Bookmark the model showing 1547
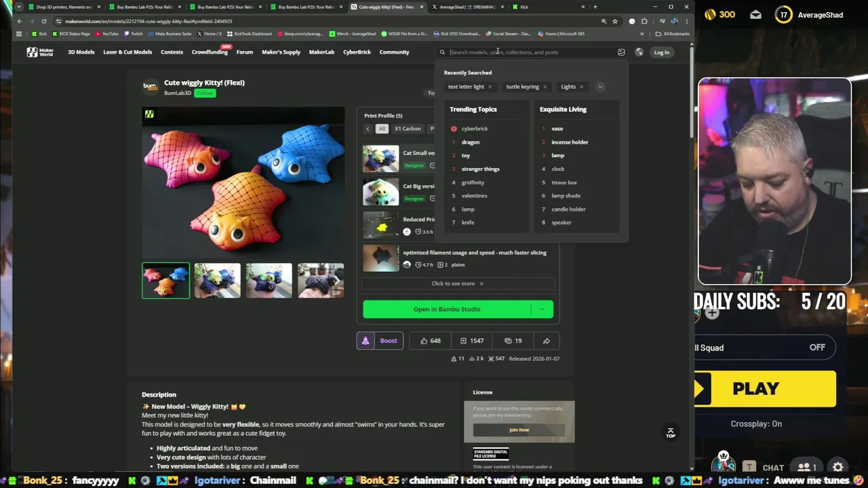868x488 pixels. click(471, 341)
